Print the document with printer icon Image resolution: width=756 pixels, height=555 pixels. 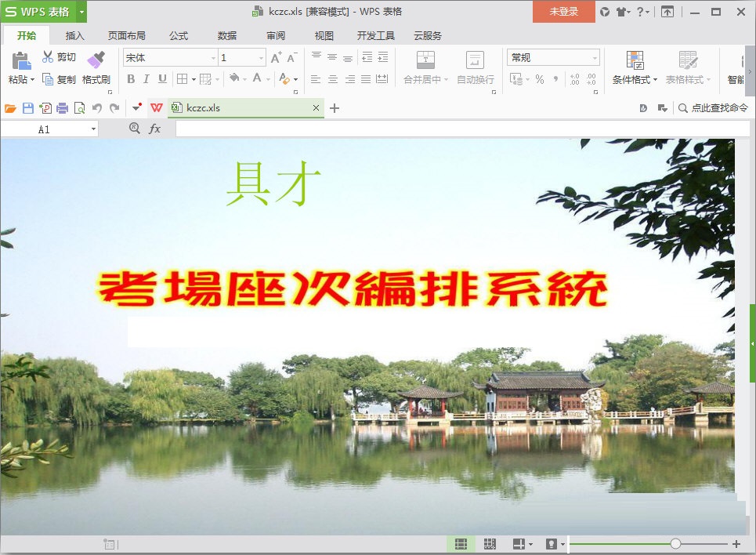click(x=62, y=108)
